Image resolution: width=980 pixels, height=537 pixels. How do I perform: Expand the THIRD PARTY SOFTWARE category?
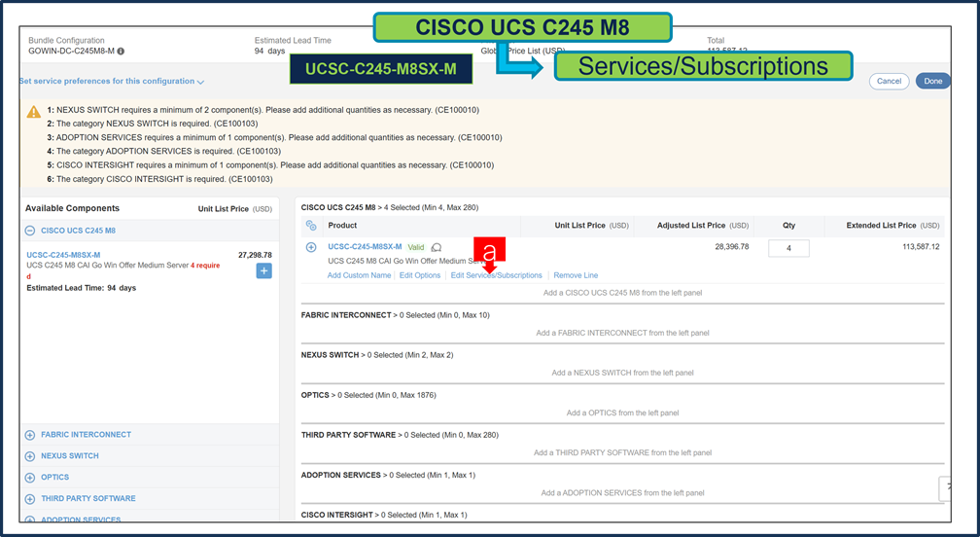tap(30, 498)
